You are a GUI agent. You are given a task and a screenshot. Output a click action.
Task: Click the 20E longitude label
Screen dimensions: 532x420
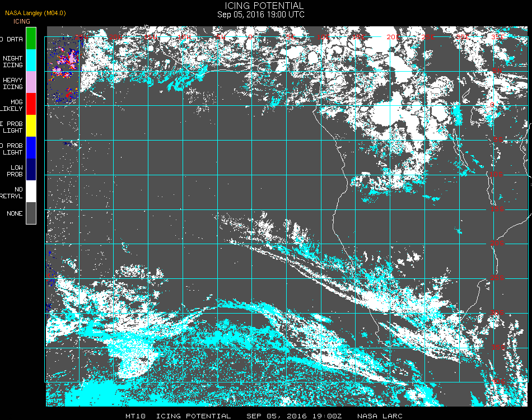393,36
